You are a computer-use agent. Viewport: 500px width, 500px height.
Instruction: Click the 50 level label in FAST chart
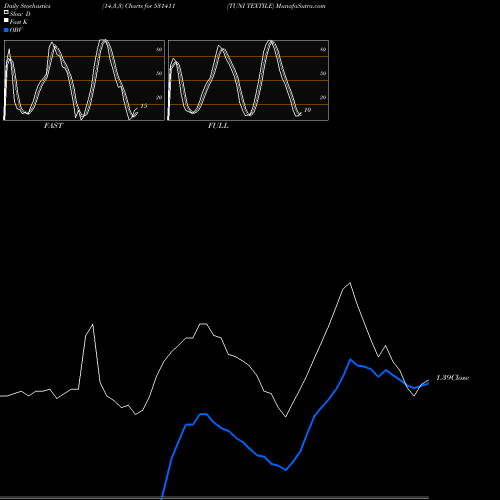159,73
